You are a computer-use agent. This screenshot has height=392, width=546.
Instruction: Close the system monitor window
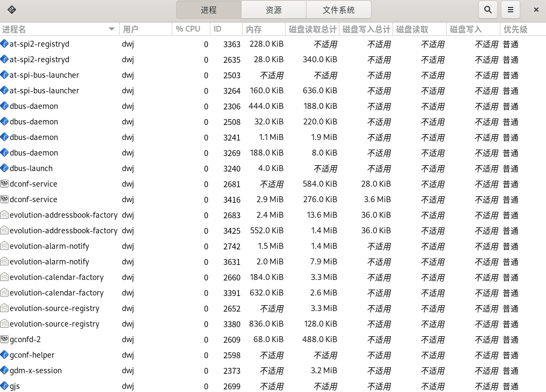pyautogui.click(x=536, y=10)
